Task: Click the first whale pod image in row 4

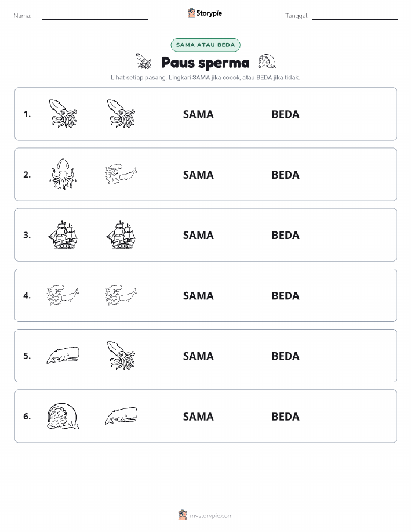Action: (63, 295)
